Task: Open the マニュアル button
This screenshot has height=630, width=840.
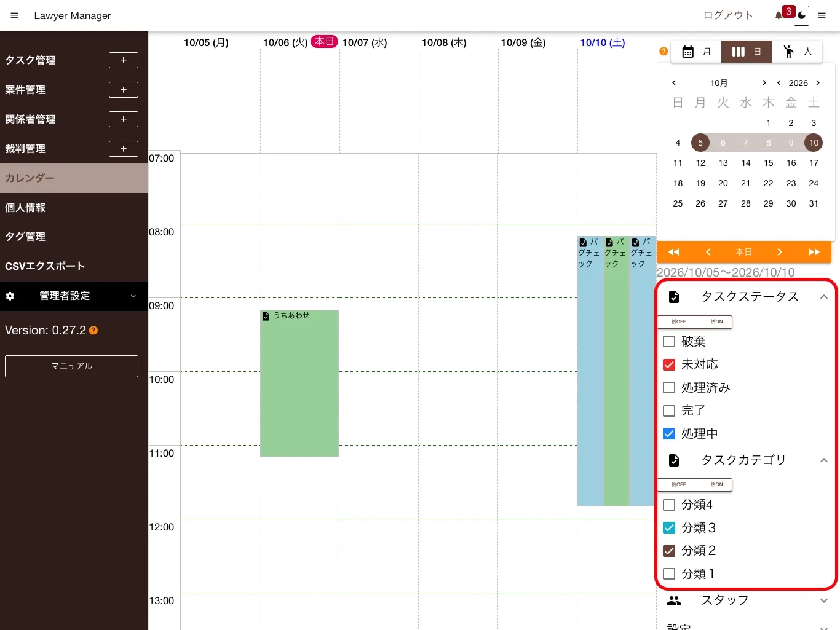Action: click(71, 366)
